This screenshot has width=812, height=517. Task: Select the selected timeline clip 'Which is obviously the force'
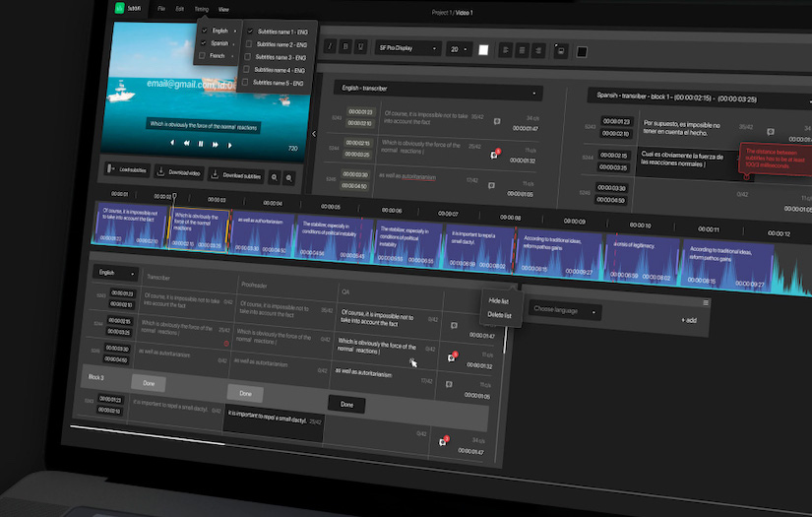pyautogui.click(x=199, y=230)
